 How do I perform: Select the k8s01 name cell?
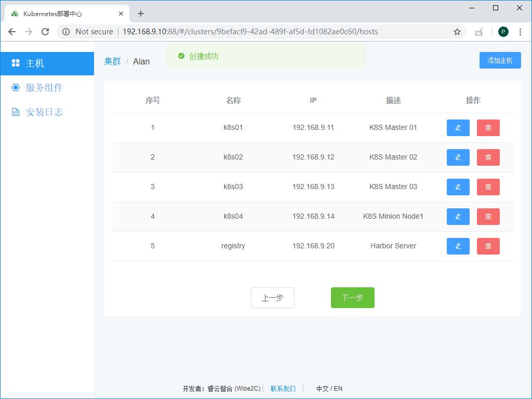click(x=233, y=128)
